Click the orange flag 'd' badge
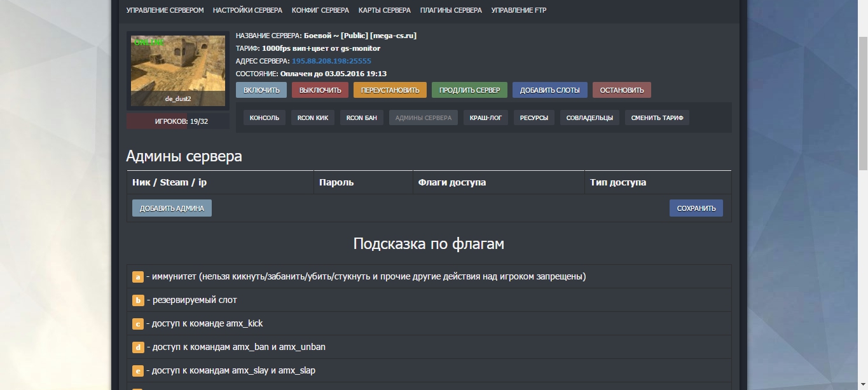 point(138,347)
